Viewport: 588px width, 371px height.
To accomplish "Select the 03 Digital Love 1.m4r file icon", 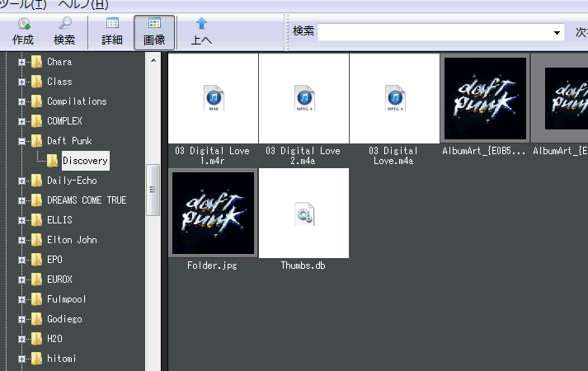I will coord(213,99).
